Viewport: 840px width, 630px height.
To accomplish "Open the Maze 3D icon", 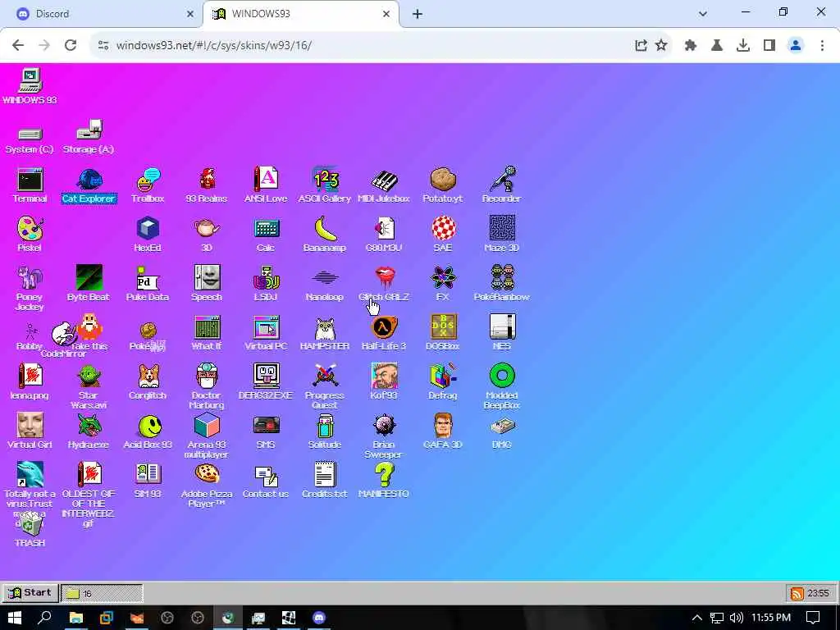I will point(502,230).
